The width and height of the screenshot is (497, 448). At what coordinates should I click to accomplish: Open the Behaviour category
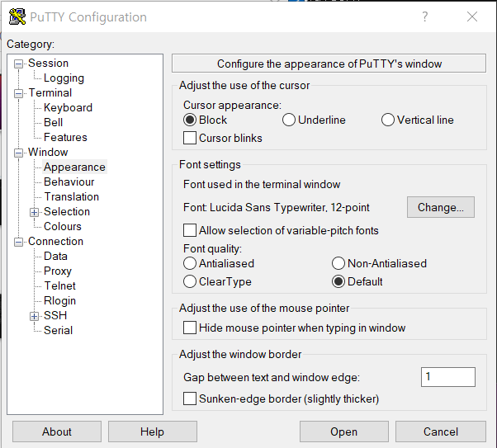click(x=69, y=182)
